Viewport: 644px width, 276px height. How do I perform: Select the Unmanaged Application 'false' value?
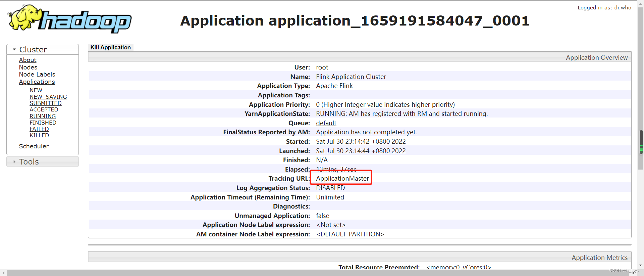323,216
